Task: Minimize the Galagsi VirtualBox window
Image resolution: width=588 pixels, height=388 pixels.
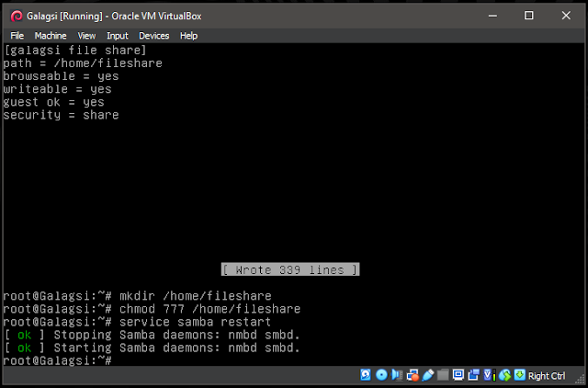Action: [492, 16]
